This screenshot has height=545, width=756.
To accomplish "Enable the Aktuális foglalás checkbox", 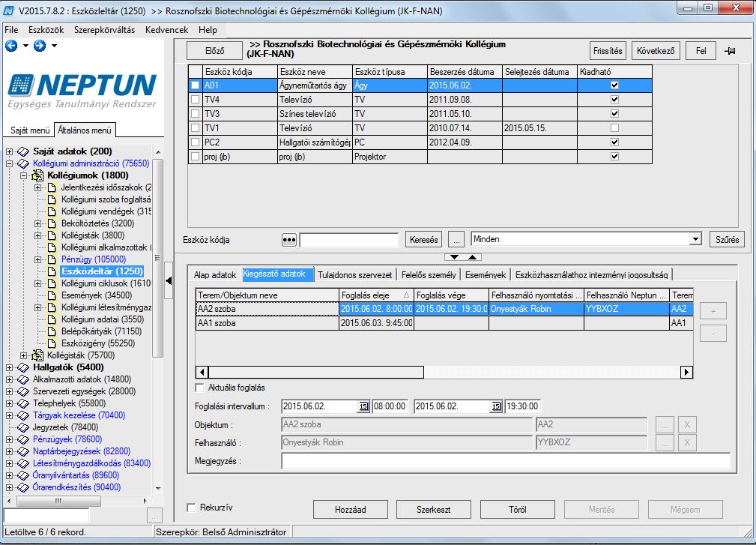I will 199,388.
